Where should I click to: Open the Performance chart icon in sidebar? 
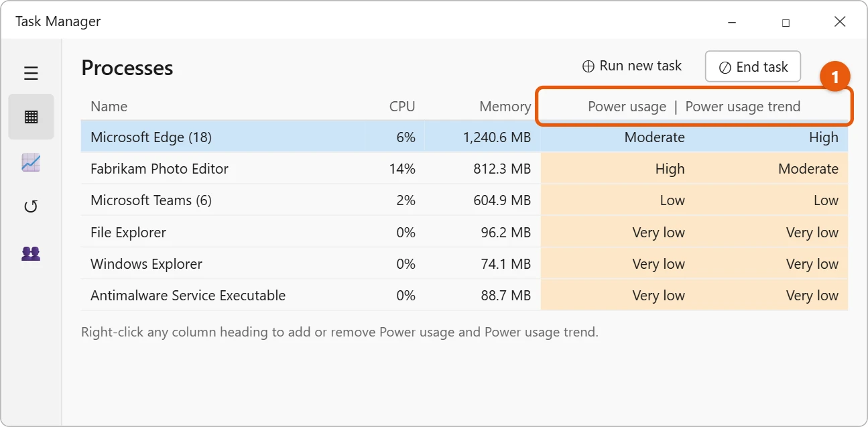tap(31, 162)
